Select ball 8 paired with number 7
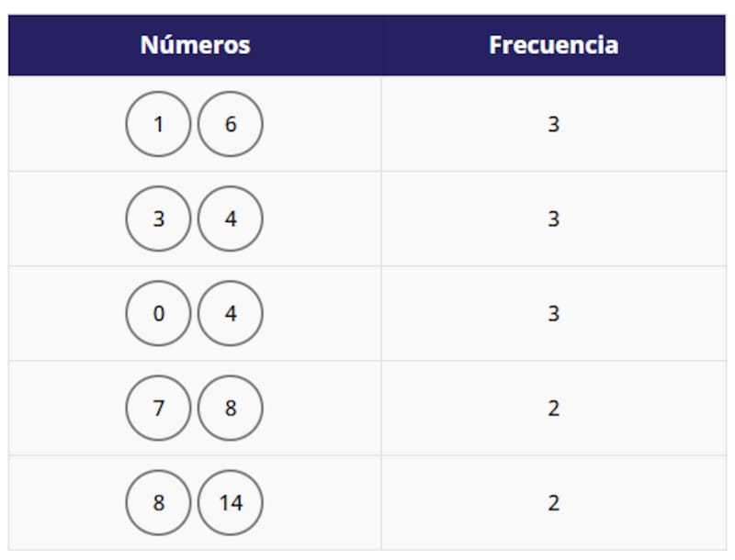 231,408
